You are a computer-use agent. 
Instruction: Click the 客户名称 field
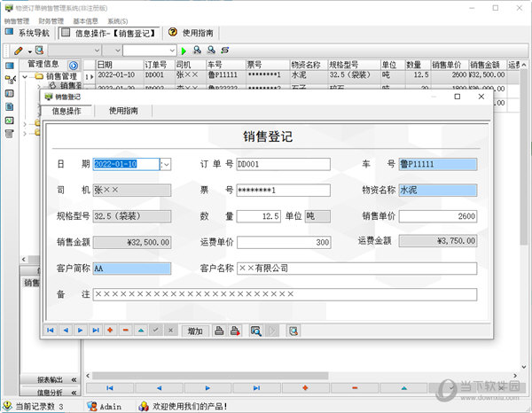pos(356,269)
